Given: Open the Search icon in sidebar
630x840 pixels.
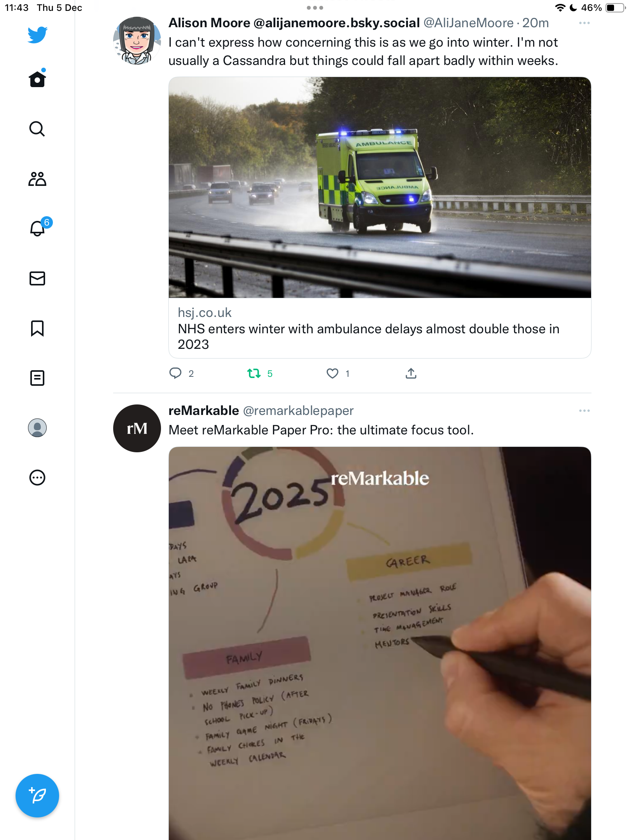Looking at the screenshot, I should coord(37,129).
